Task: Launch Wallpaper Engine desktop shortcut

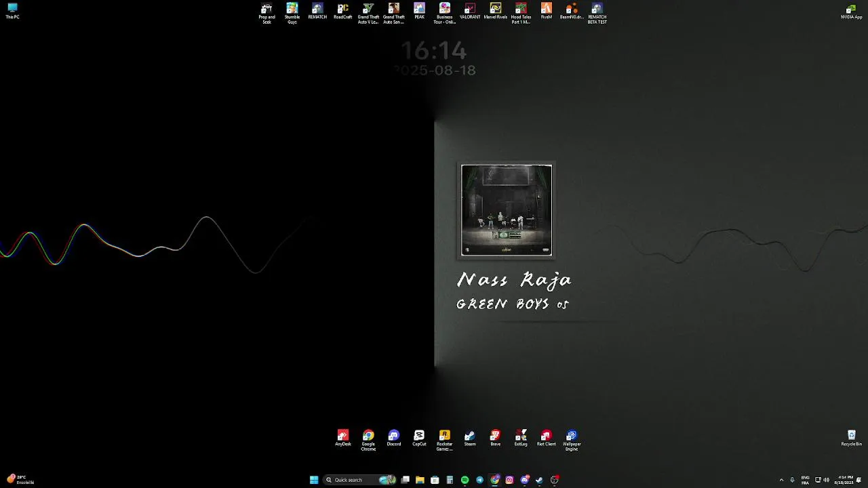Action: click(572, 441)
